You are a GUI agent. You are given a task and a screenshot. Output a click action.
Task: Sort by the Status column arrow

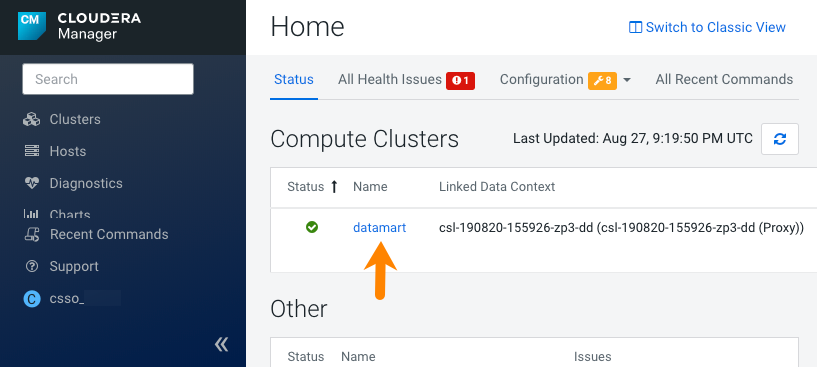point(334,187)
